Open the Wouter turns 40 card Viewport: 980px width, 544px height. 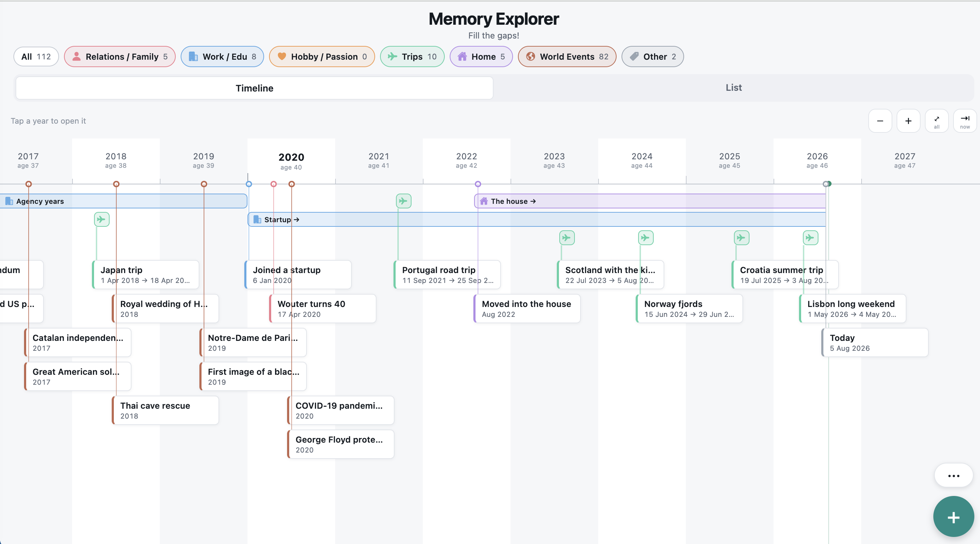pyautogui.click(x=323, y=309)
